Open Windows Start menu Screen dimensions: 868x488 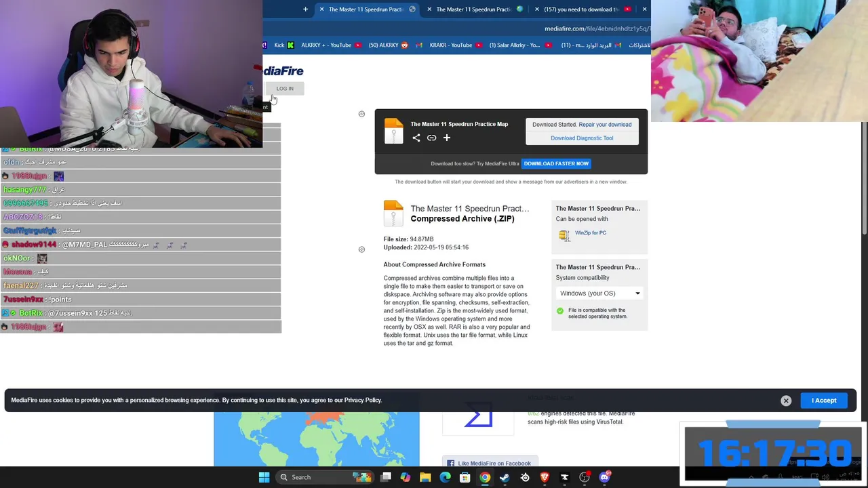264,477
